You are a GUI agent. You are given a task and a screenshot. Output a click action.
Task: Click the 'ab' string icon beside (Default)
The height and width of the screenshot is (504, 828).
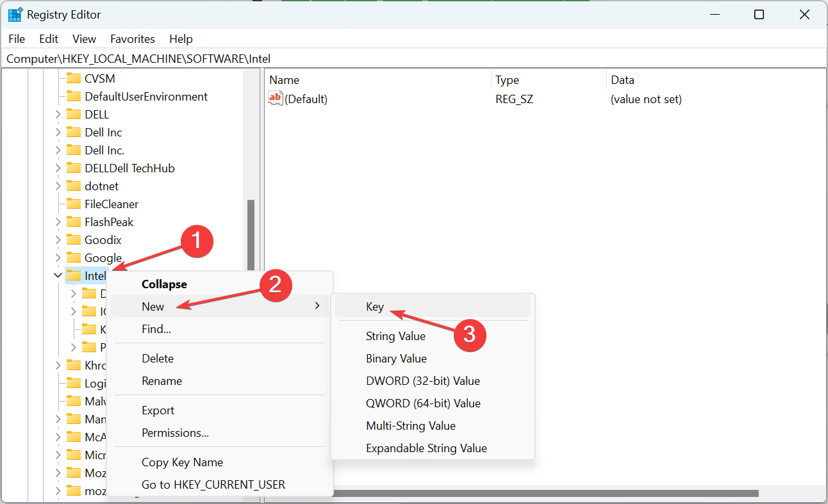point(276,99)
